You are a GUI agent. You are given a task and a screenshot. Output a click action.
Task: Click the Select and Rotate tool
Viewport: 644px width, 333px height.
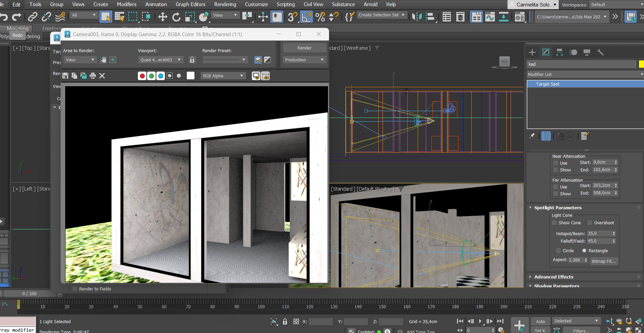176,17
